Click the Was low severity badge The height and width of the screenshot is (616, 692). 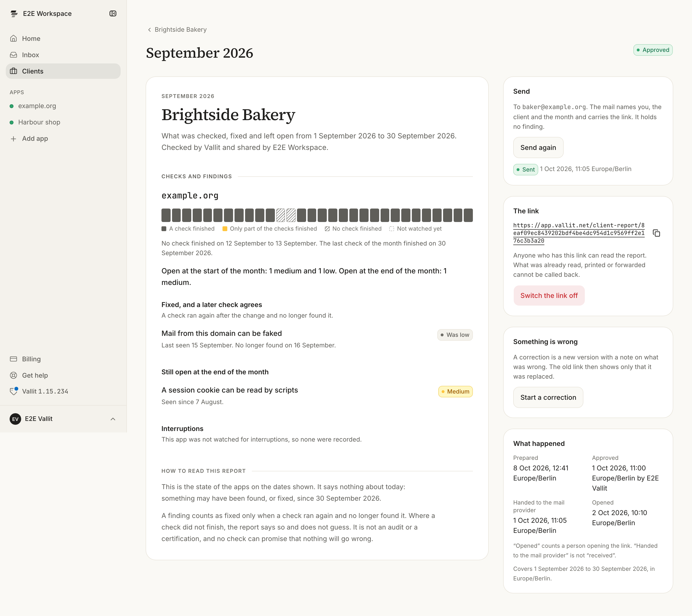[455, 335]
